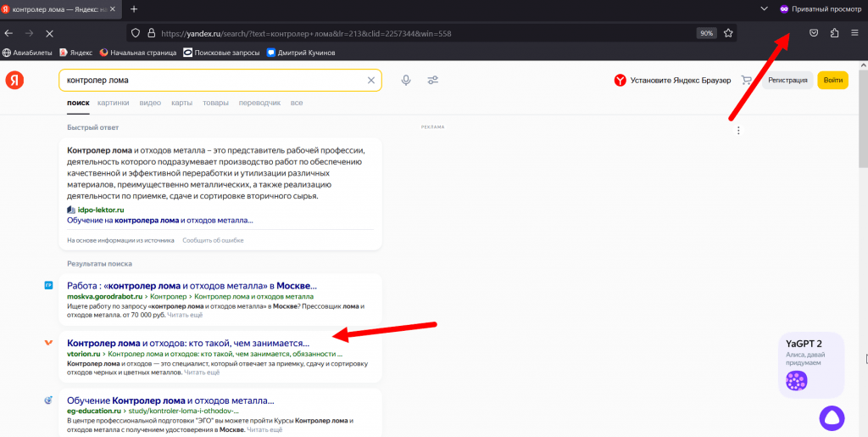Image resolution: width=868 pixels, height=437 pixels.
Task: Clear the search query with X
Action: [370, 81]
